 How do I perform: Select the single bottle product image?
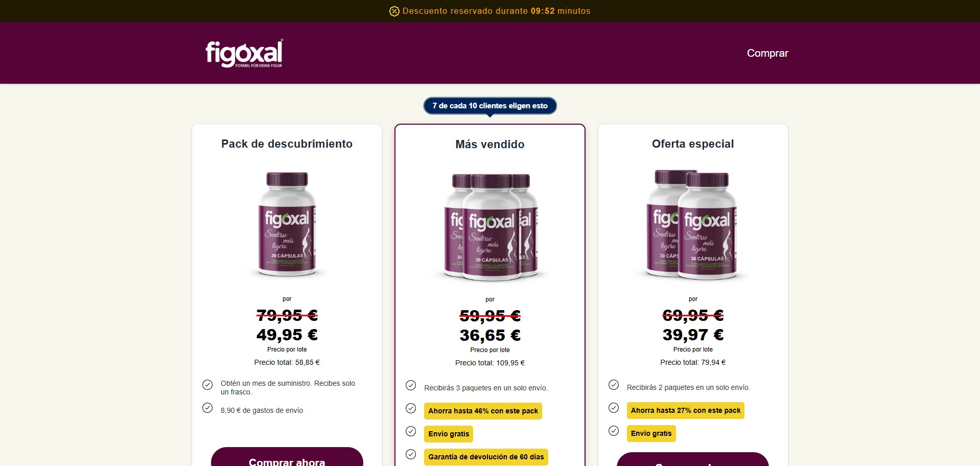click(x=287, y=224)
